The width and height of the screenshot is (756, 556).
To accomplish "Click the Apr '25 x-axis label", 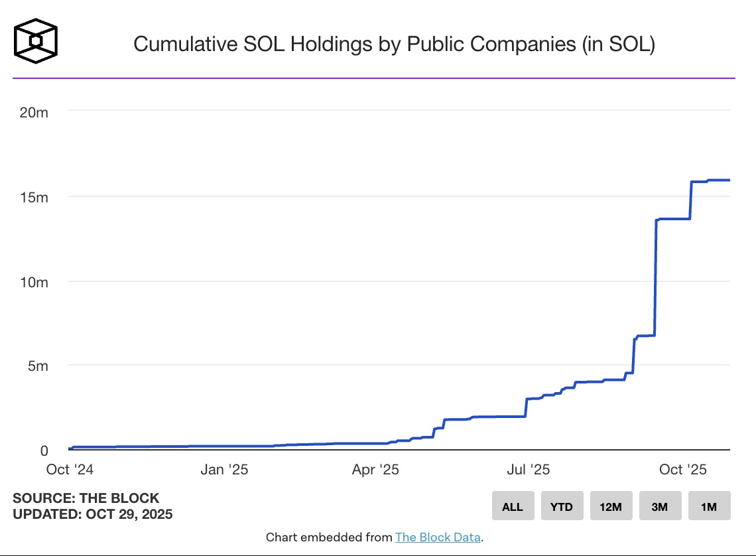I will [x=375, y=470].
